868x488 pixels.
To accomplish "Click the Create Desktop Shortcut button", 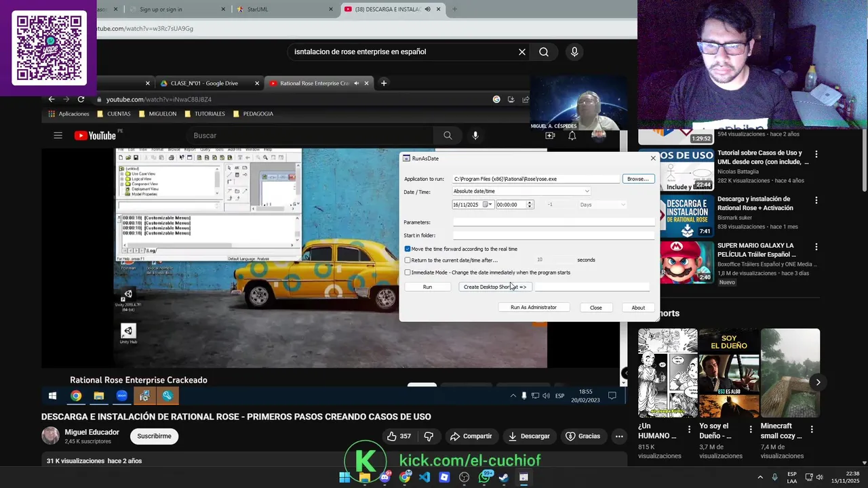I will pos(495,287).
